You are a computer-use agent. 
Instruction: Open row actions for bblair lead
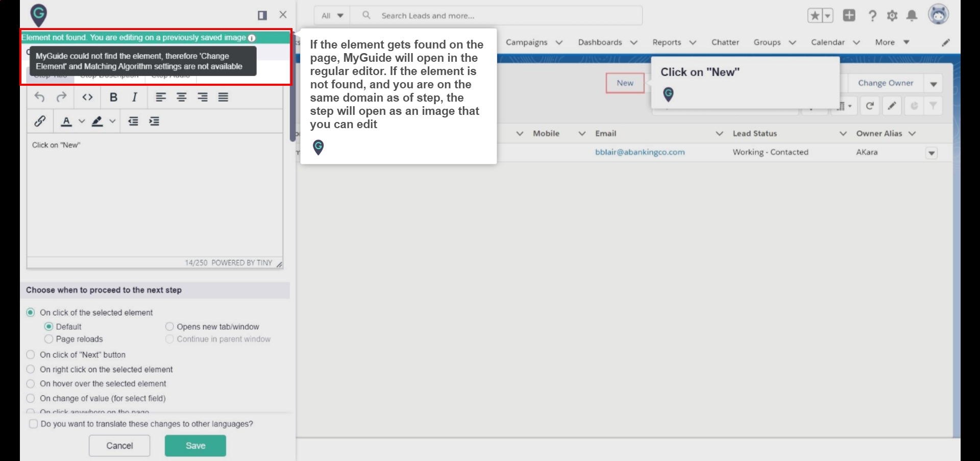coord(932,153)
